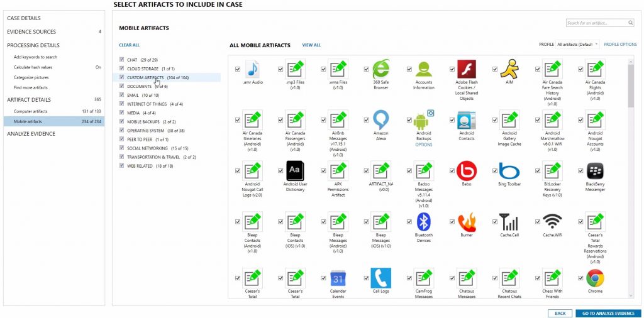Open ANALYZE EVIDENCE section
The width and height of the screenshot is (644, 318).
coord(31,134)
